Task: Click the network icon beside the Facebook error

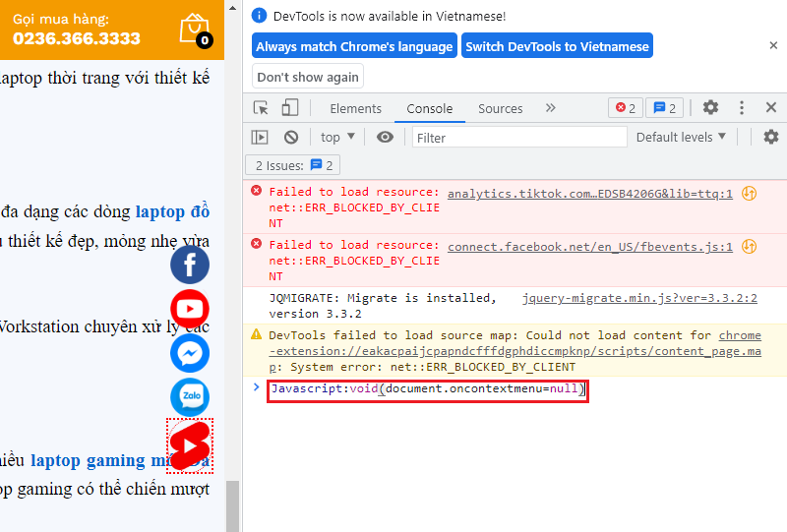Action: tap(750, 247)
